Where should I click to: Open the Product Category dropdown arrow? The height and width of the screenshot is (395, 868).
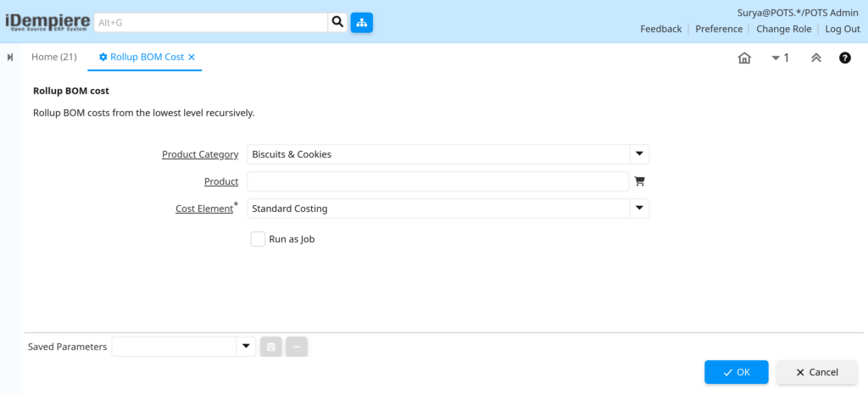(x=639, y=154)
